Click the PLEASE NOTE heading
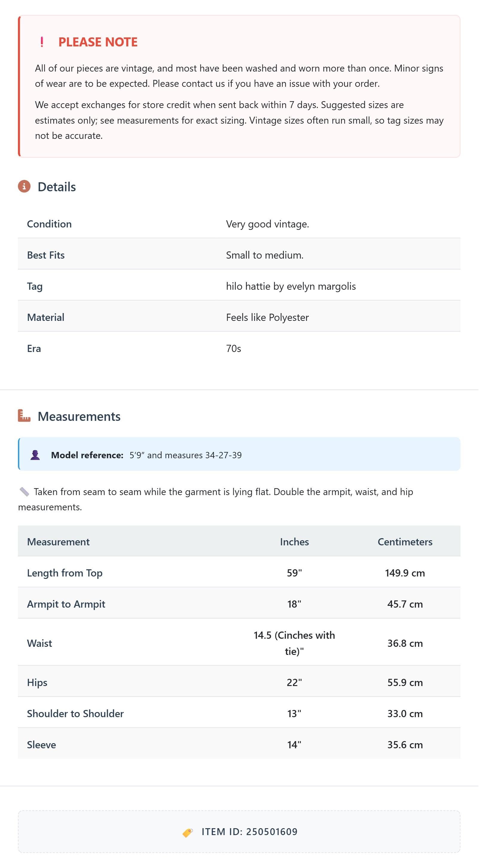 click(98, 42)
